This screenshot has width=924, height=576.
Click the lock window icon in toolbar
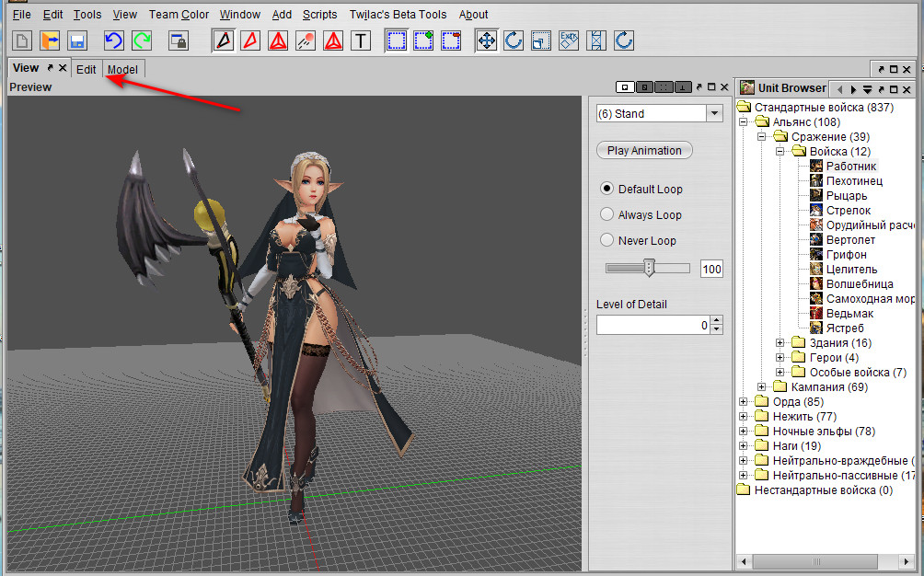pos(179,40)
